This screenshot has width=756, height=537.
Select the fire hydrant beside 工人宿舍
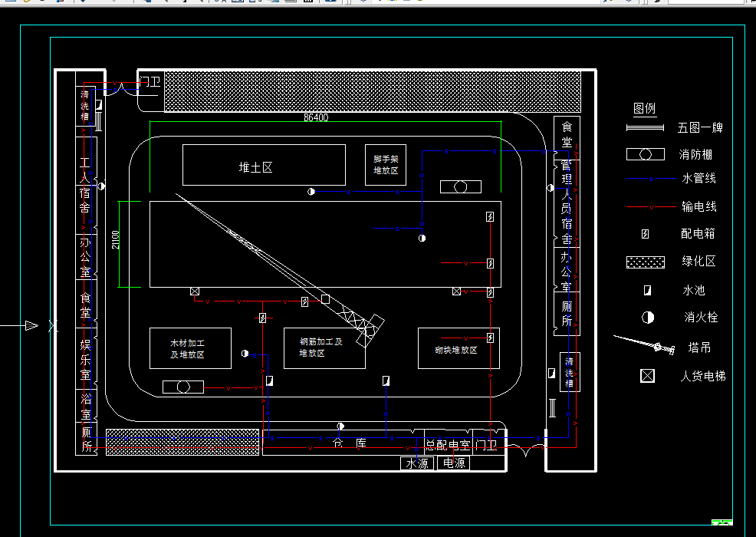101,186
